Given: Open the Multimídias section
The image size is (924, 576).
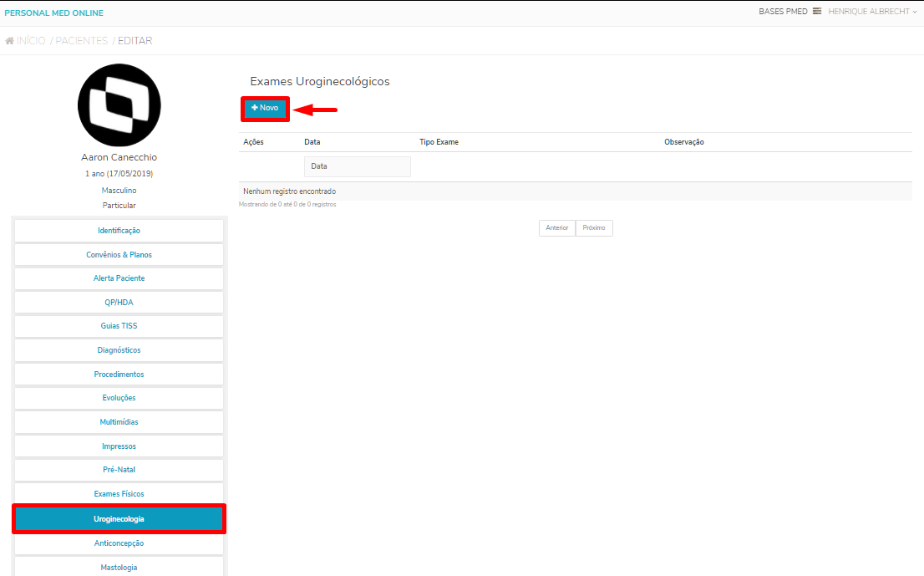Looking at the screenshot, I should coord(119,422).
